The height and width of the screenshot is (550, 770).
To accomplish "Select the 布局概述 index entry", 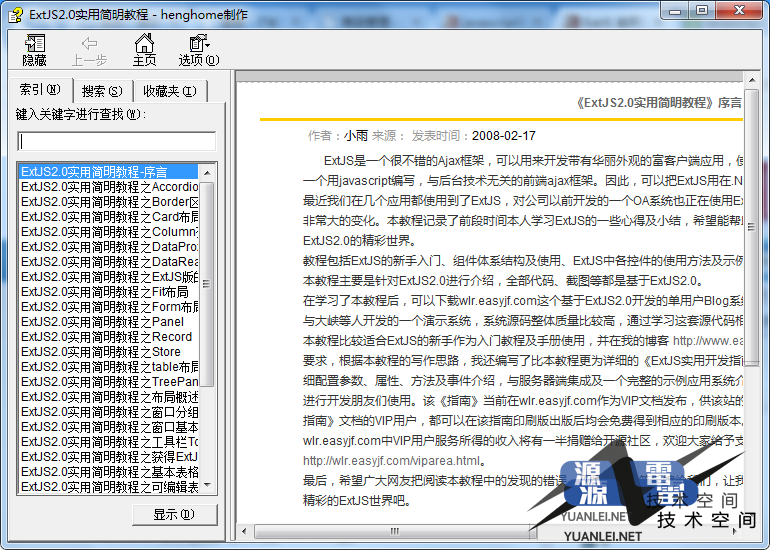I will point(109,397).
